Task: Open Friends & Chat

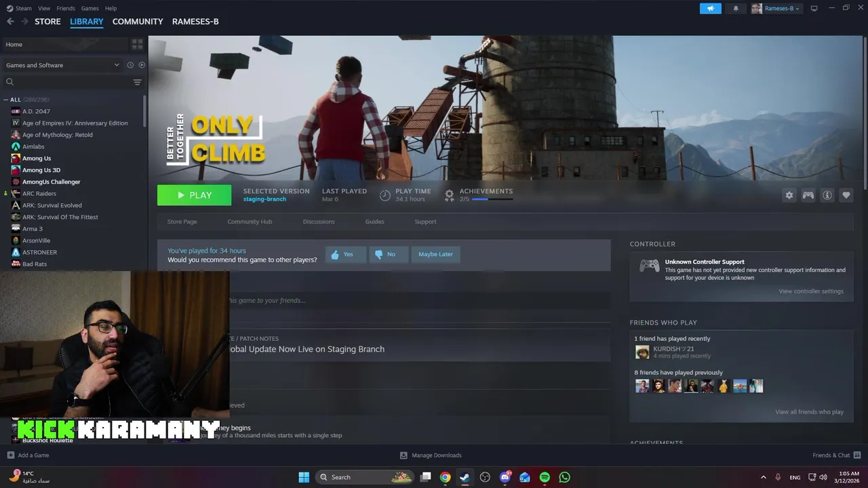Action: [837, 455]
